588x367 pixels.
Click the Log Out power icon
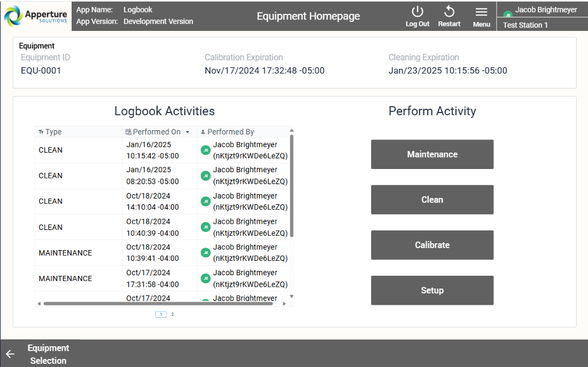(417, 12)
